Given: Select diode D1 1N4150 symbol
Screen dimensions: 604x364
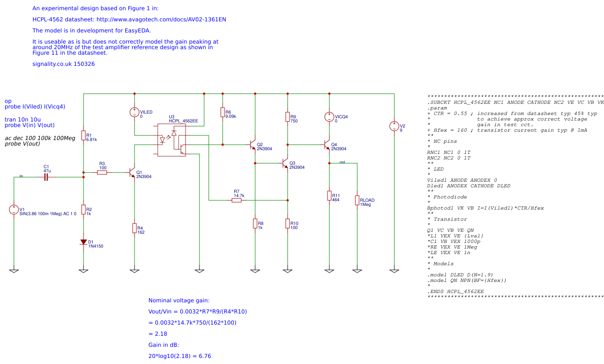Looking at the screenshot, I should pyautogui.click(x=84, y=241).
